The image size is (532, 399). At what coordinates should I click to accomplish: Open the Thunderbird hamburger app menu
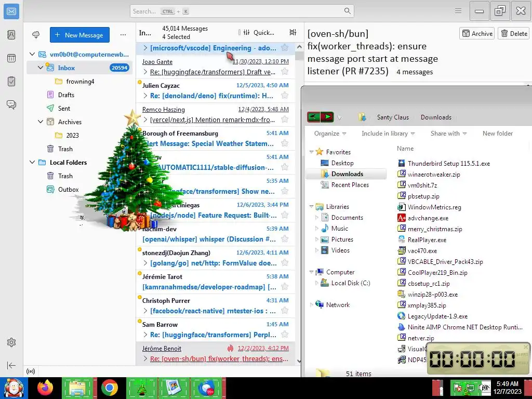(458, 11)
